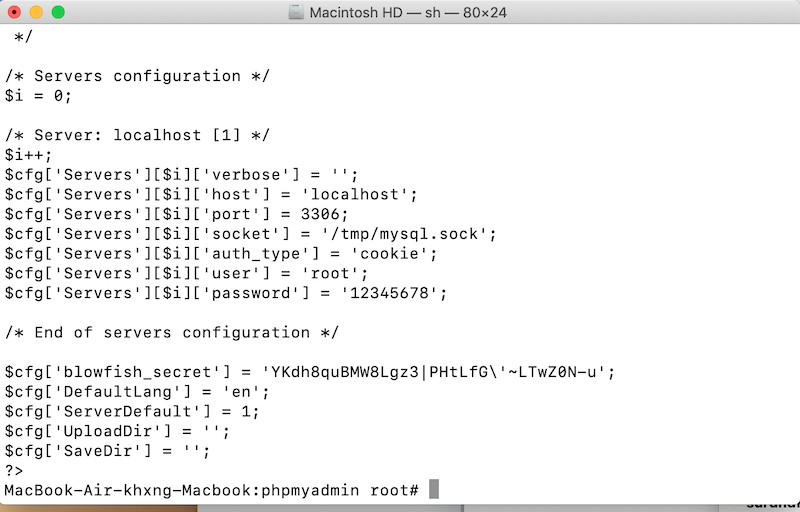Click the red close window button
The height and width of the screenshot is (512, 800).
[14, 12]
